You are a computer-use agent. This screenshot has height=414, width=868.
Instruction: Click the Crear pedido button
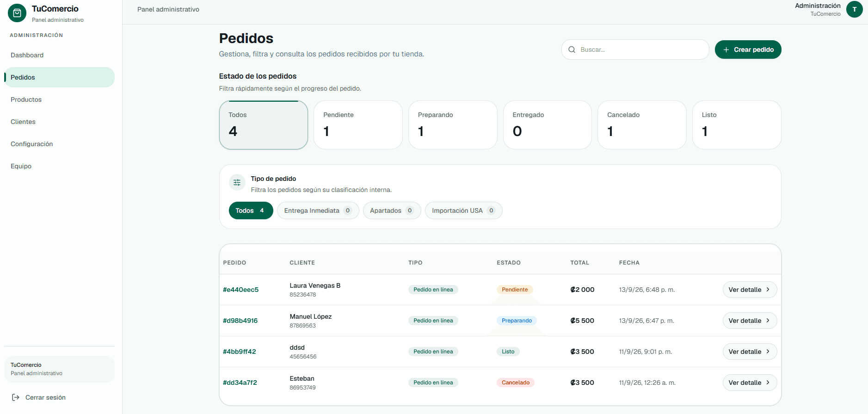click(x=748, y=49)
